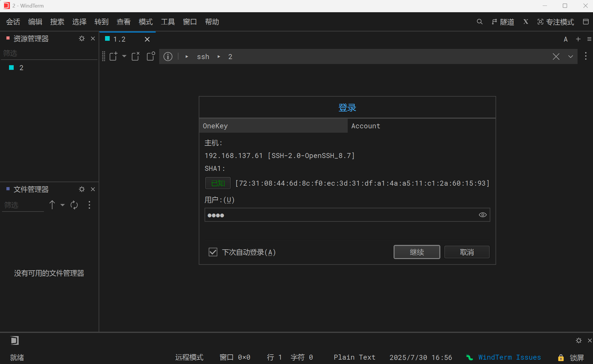The image size is (593, 364).
Task: Uncheck 下次自动登录 auto-login option
Action: click(213, 252)
